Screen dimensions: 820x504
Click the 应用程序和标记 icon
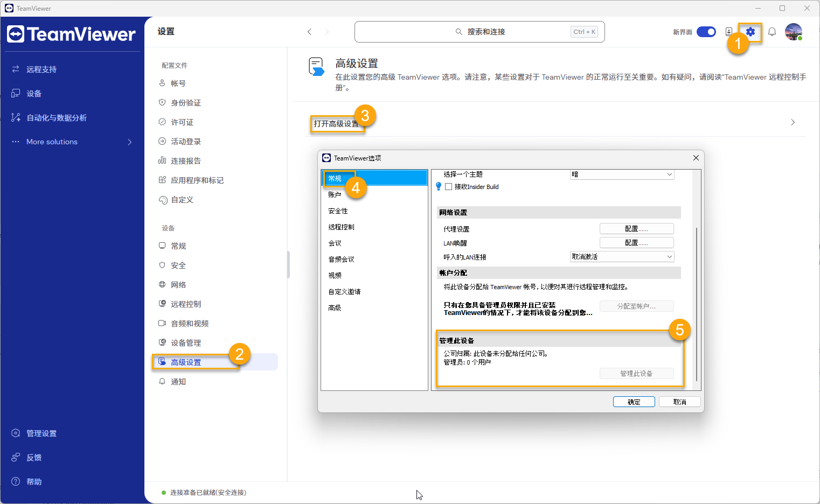162,180
